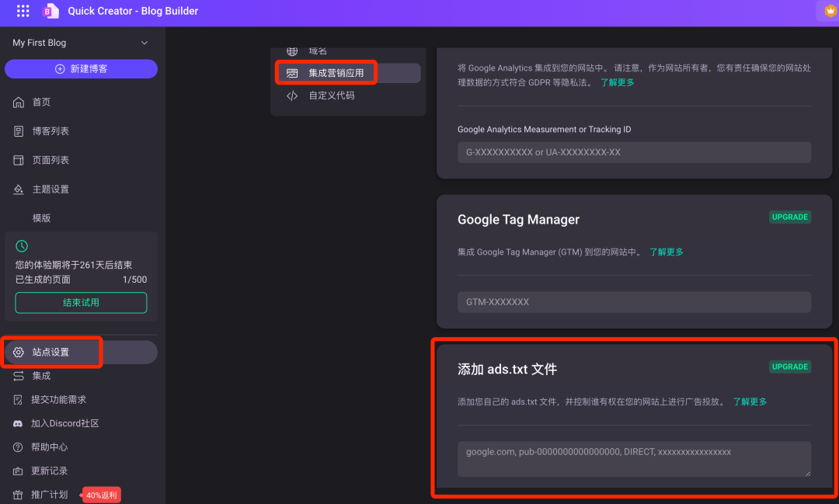Open 首页 in the sidebar
The image size is (839, 504).
(x=42, y=103)
